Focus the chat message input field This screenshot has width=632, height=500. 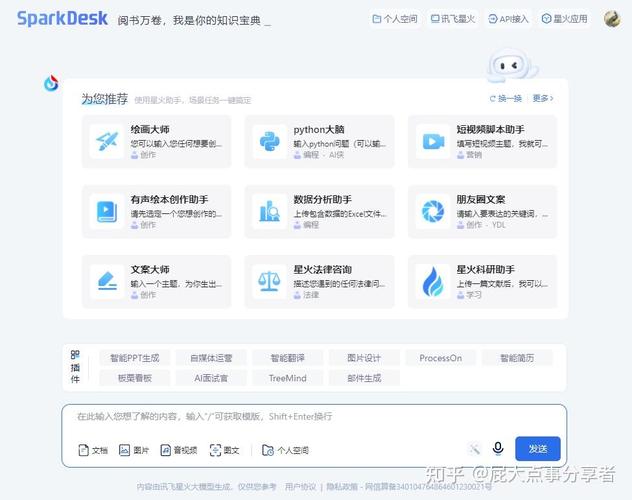(x=314, y=417)
